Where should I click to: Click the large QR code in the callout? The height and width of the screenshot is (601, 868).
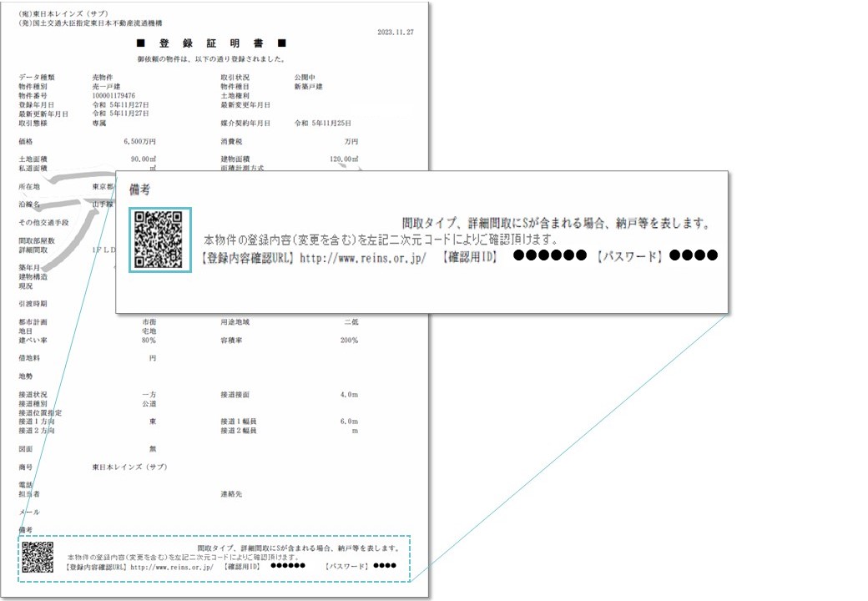[x=159, y=240]
